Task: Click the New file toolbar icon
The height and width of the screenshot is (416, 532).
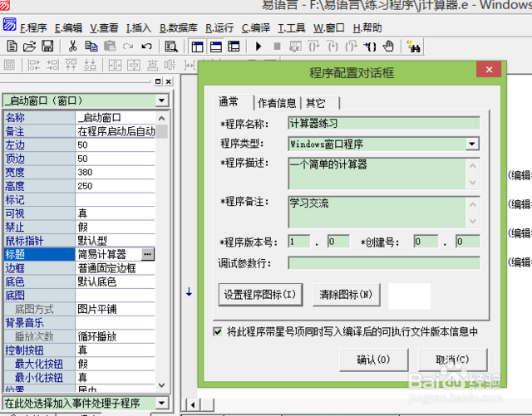Action: [x=11, y=46]
